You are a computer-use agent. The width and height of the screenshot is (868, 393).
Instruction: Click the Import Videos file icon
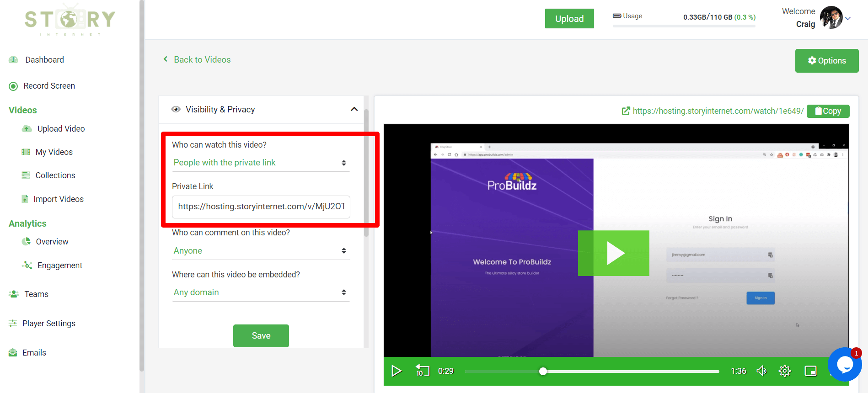pyautogui.click(x=25, y=199)
